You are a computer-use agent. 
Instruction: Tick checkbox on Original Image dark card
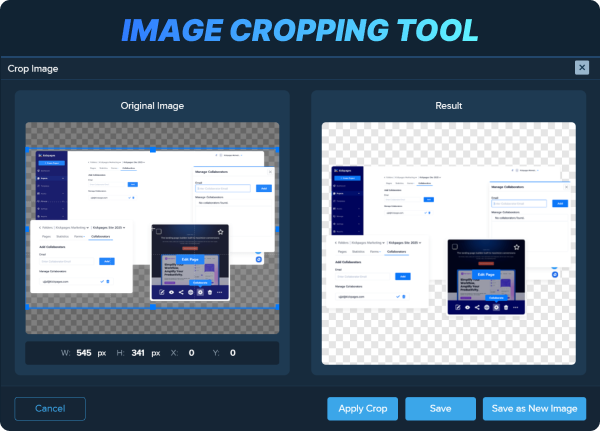click(159, 233)
